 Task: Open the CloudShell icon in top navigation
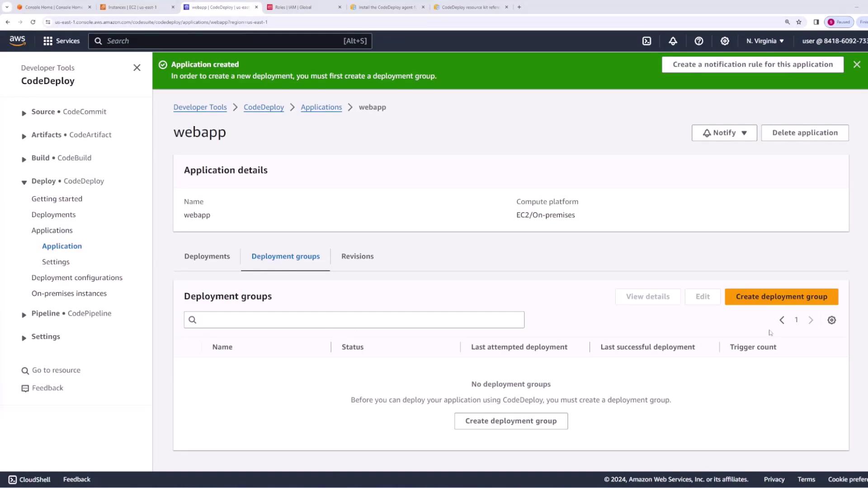tap(646, 41)
